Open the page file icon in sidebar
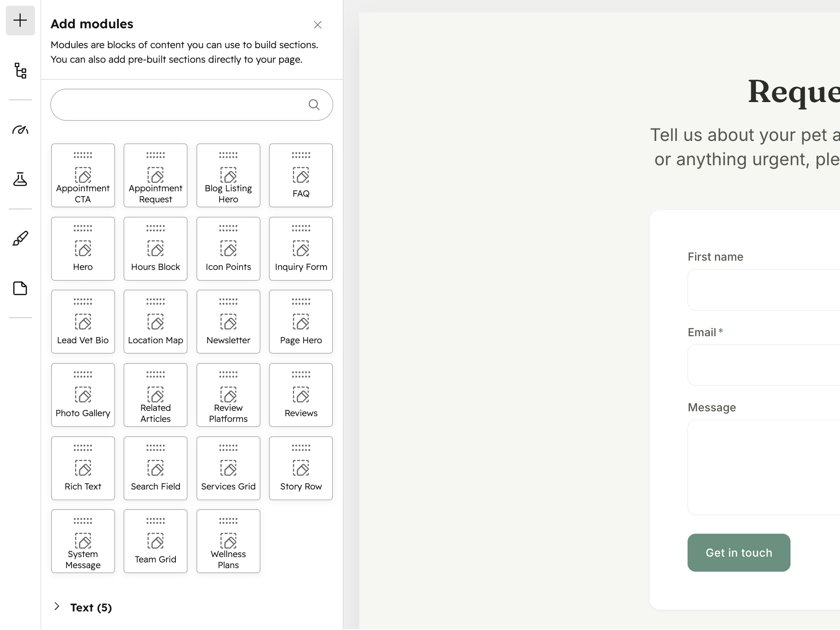The image size is (840, 630). point(20,288)
